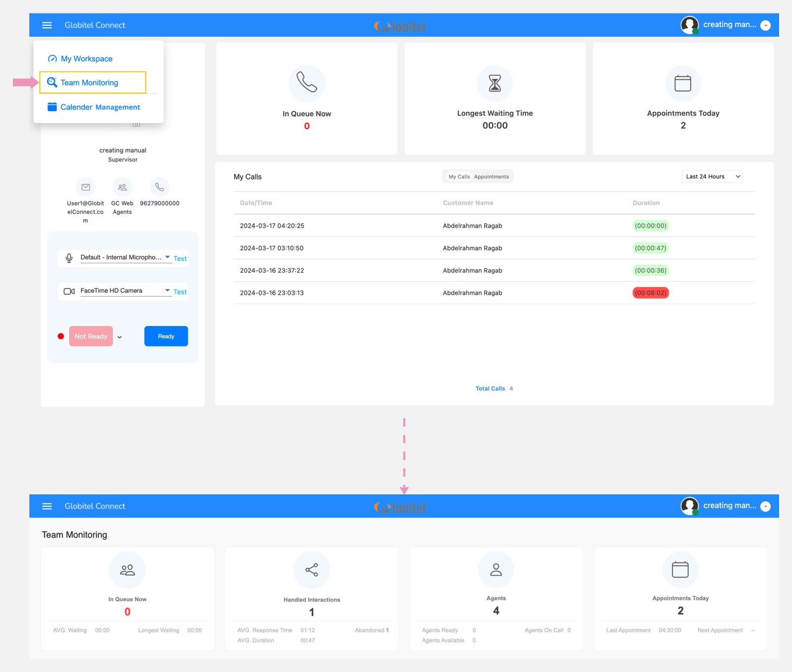Open the Last 24 Hours dropdown
Viewport: 792px width, 672px height.
point(712,177)
